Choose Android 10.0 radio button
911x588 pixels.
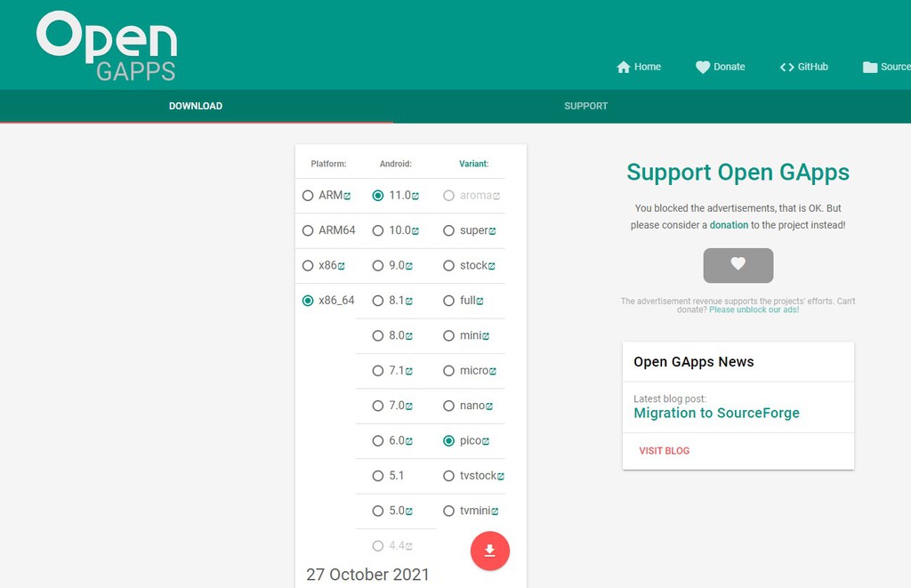[378, 230]
